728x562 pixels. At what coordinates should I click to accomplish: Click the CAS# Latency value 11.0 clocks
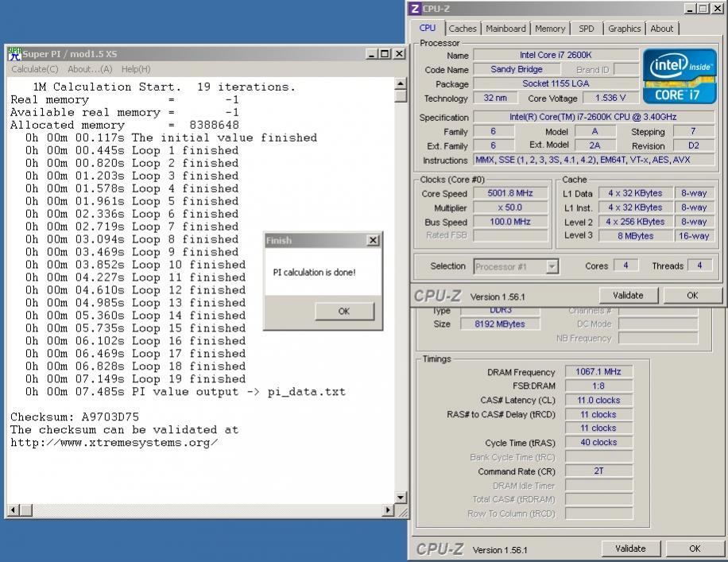coord(598,401)
